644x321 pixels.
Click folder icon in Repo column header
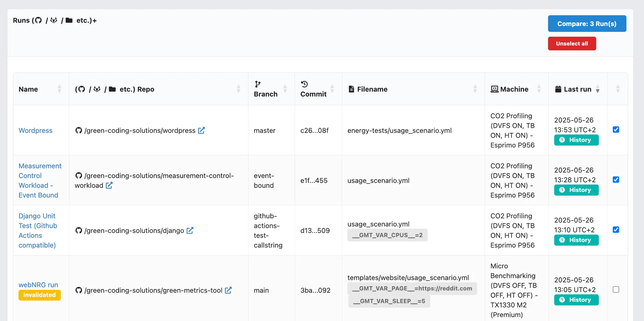[x=112, y=89]
